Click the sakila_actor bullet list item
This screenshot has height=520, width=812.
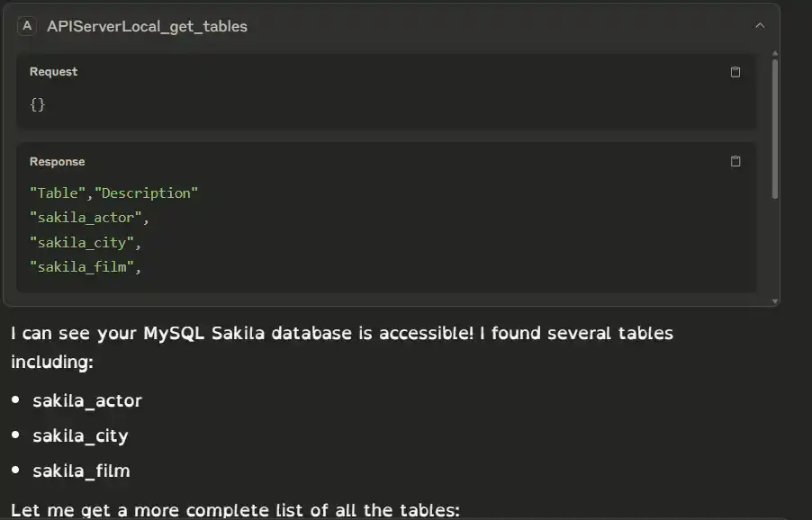87,400
